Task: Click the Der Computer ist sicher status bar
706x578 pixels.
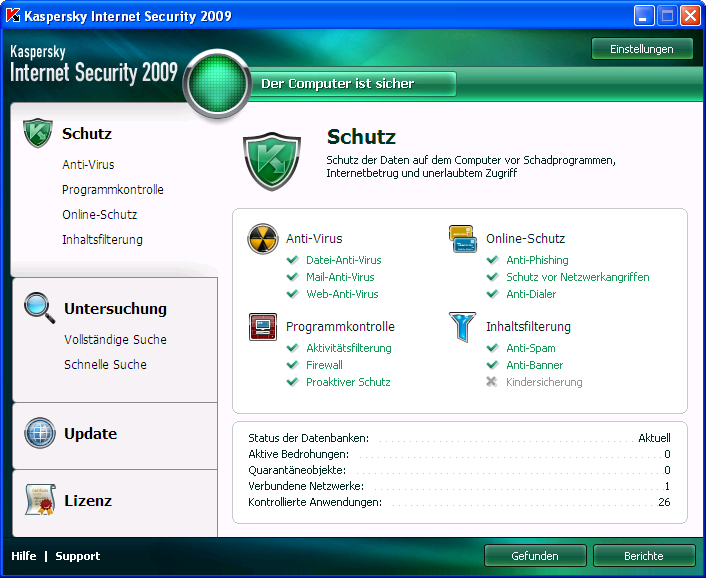Action: 352,84
